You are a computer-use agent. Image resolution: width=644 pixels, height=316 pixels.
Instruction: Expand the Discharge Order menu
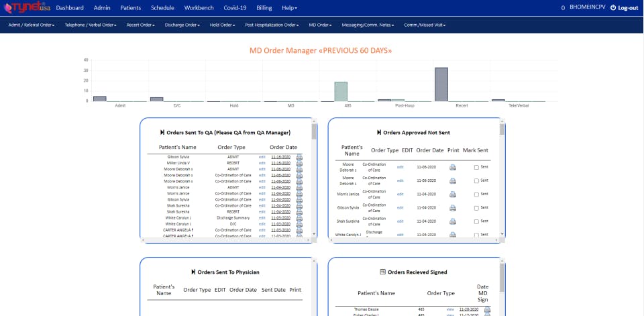[182, 25]
